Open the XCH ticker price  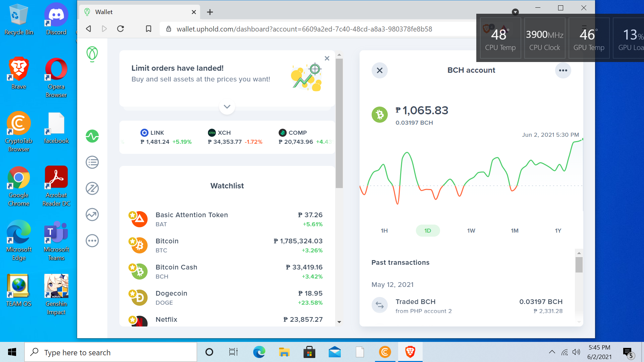click(235, 137)
